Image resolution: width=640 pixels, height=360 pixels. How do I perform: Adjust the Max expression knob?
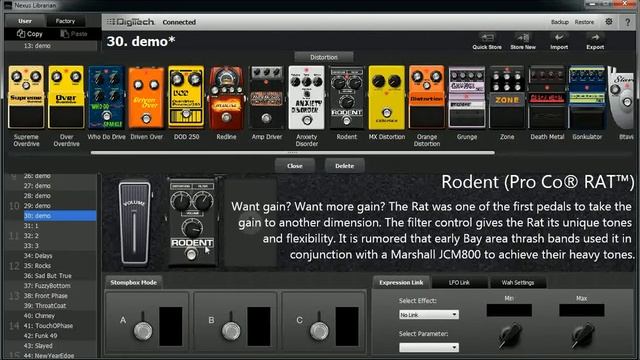tap(582, 336)
